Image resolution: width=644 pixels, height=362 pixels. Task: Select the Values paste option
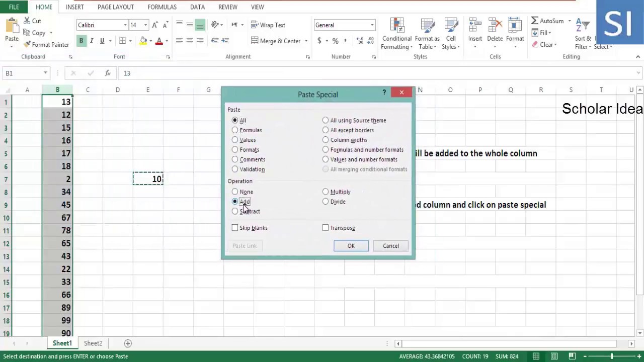click(x=235, y=140)
